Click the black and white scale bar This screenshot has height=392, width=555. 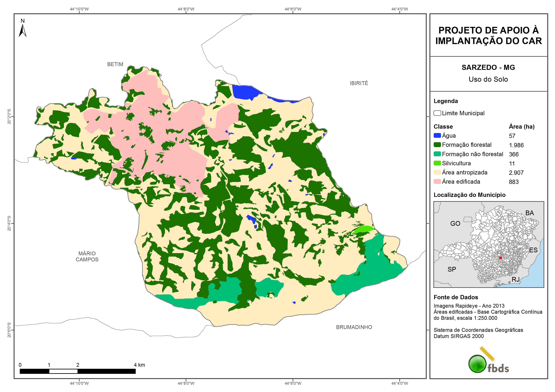77,371
